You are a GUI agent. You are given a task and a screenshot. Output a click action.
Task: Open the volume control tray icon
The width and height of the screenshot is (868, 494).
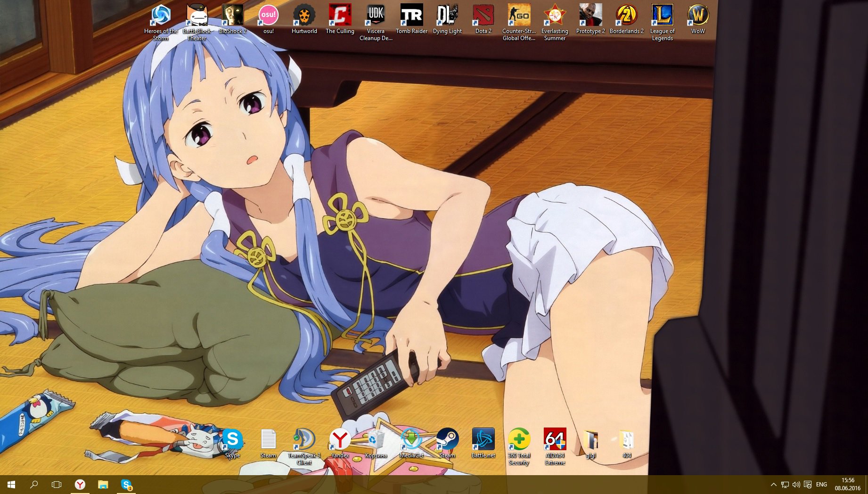[796, 484]
